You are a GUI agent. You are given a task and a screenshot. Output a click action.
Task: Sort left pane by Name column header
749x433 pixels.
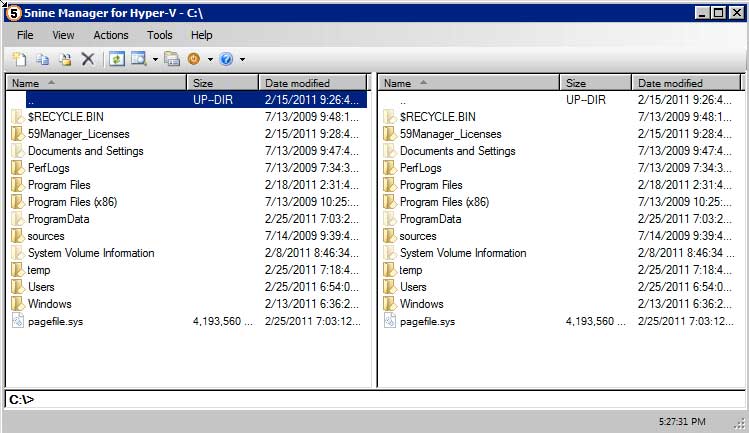(96, 83)
